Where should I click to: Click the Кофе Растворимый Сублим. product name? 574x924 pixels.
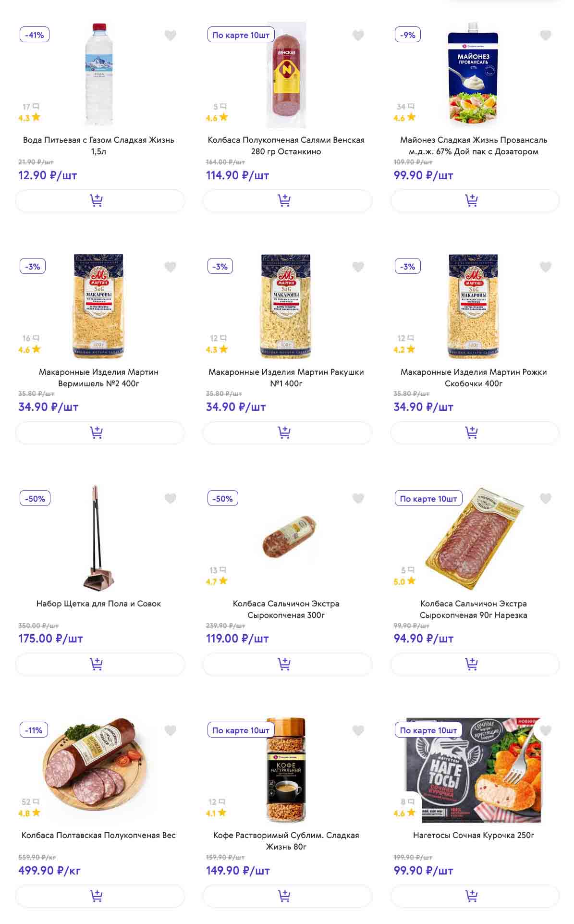286,841
